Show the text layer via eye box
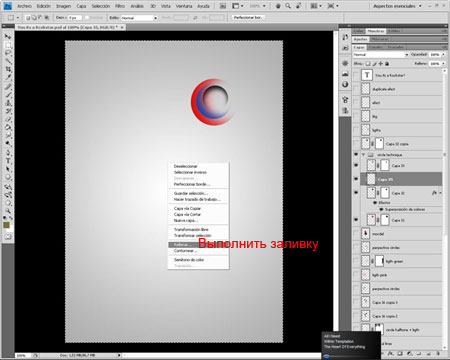 point(356,75)
